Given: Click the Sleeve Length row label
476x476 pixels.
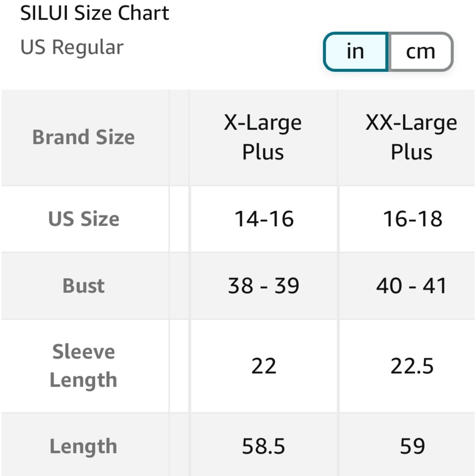Looking at the screenshot, I should (x=84, y=366).
